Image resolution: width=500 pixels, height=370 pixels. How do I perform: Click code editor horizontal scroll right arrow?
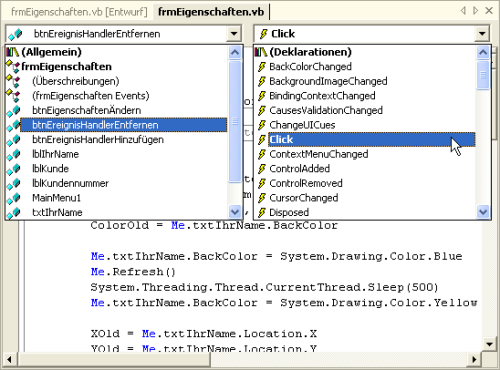(x=474, y=359)
